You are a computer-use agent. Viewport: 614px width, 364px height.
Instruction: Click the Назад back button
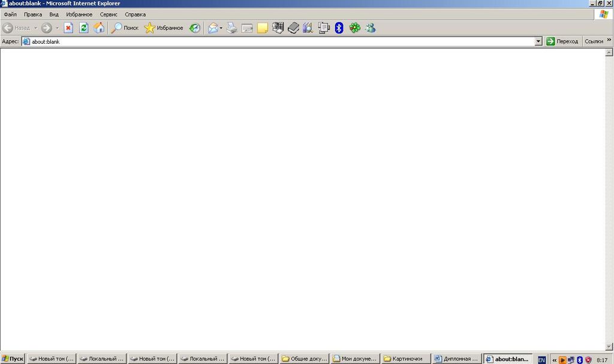pyautogui.click(x=16, y=28)
